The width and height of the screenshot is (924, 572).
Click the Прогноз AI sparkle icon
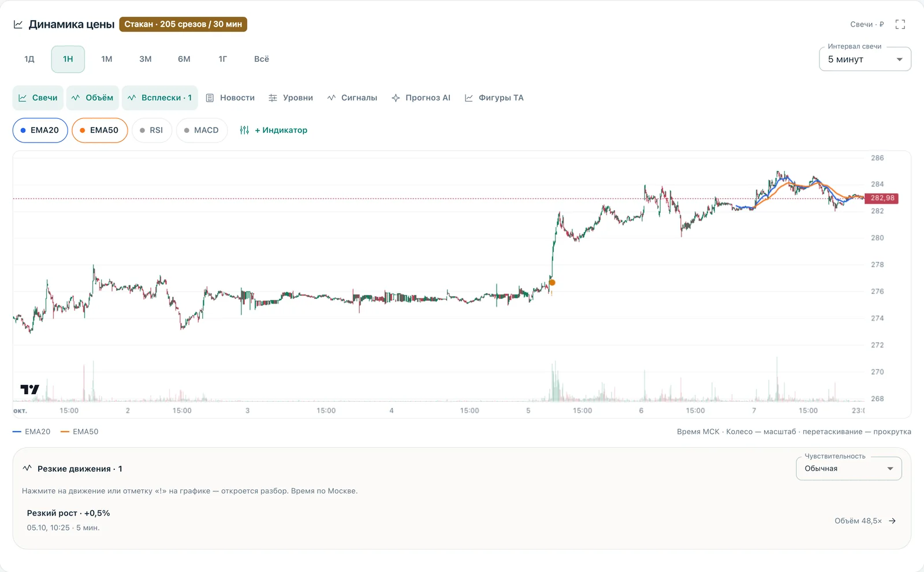396,98
